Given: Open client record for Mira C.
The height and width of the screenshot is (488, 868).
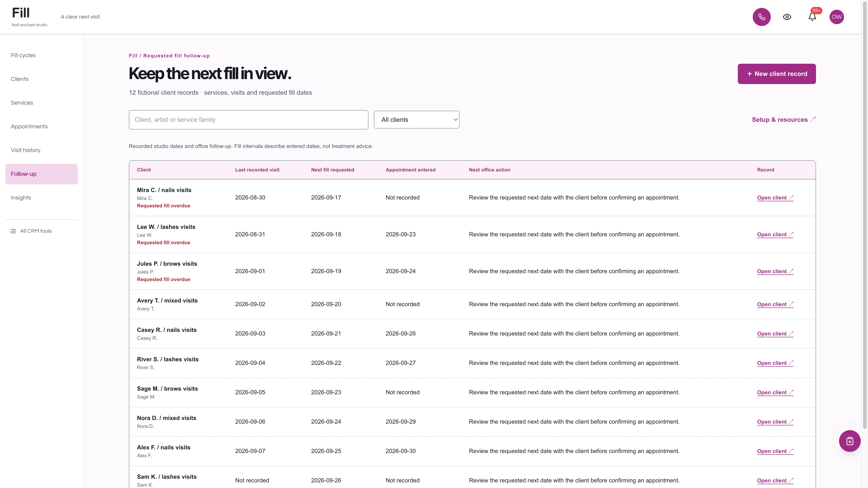Looking at the screenshot, I should click(x=775, y=198).
